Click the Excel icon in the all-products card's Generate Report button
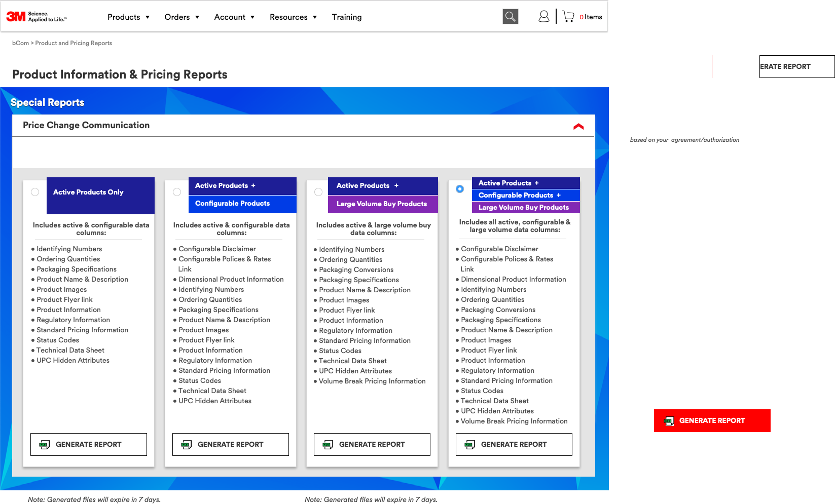This screenshot has height=504, width=835. pos(470,445)
